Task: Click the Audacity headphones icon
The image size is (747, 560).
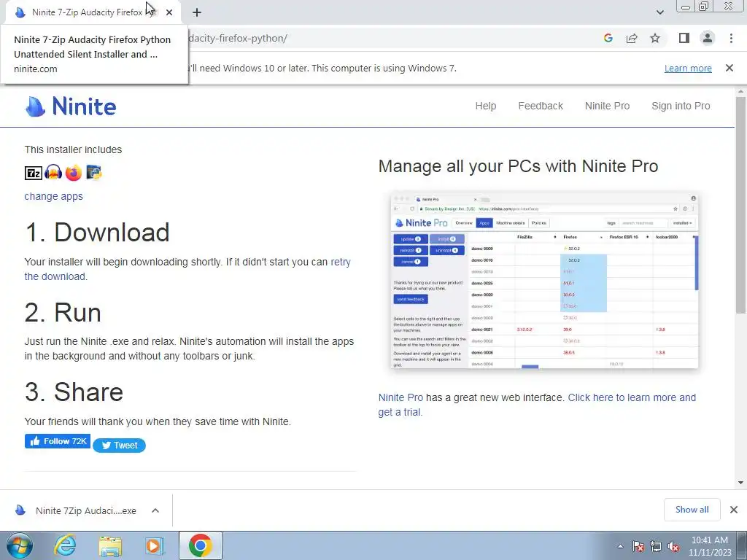Action: [x=53, y=172]
